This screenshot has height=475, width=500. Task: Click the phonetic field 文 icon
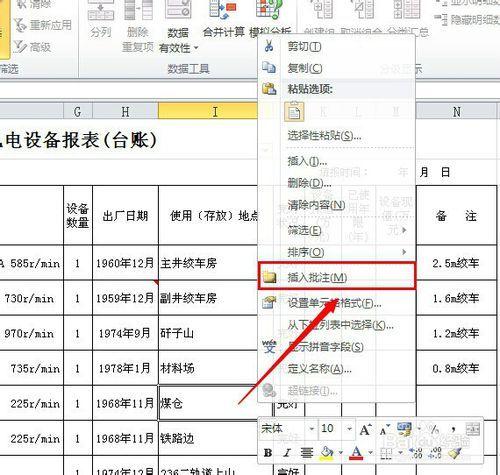[269, 347]
